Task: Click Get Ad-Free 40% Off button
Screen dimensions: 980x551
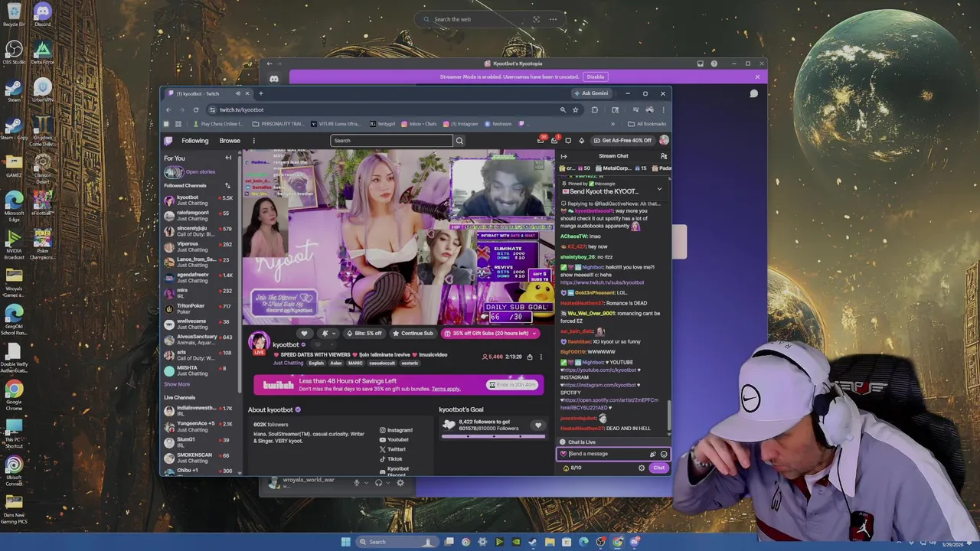Action: coord(622,141)
